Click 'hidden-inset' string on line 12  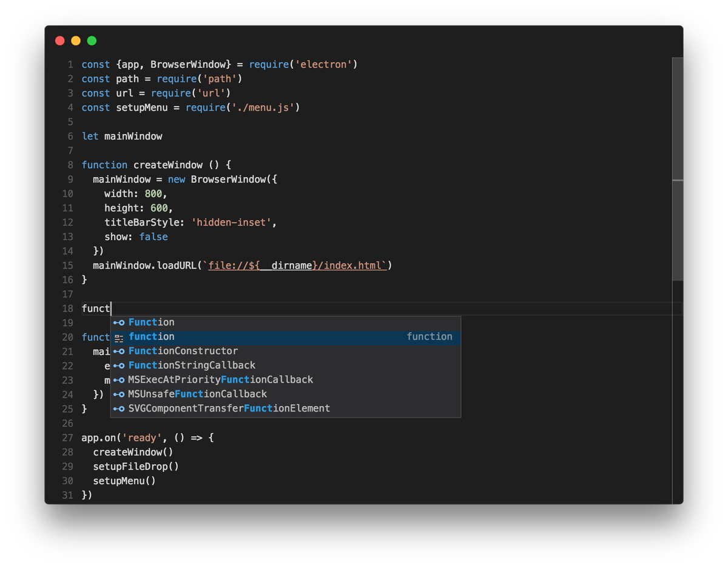[231, 222]
